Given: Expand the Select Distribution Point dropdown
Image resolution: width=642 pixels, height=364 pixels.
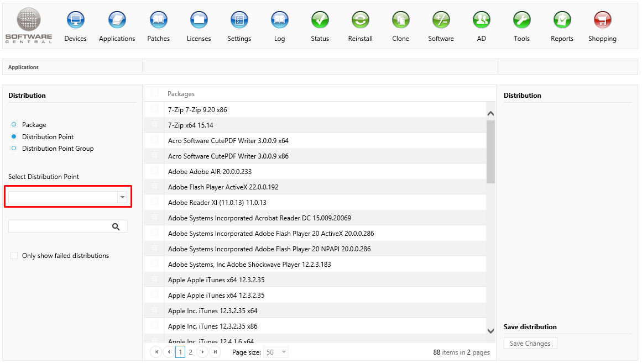Looking at the screenshot, I should (122, 197).
